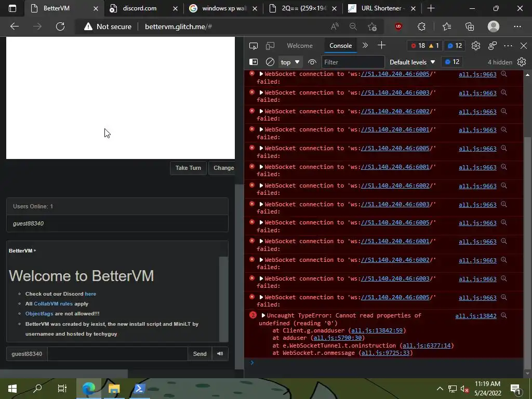Open the CollabVM rules link
This screenshot has width=532, height=399.
click(54, 303)
